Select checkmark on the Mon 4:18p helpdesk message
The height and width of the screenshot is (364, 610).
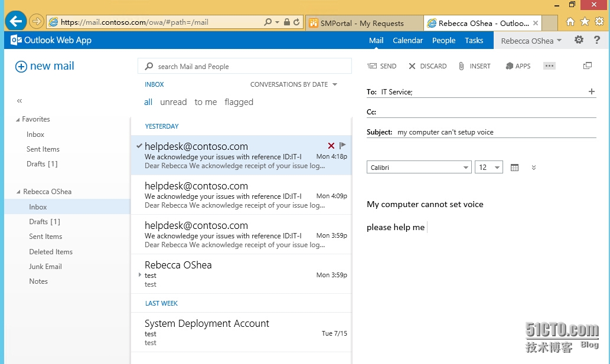point(139,146)
